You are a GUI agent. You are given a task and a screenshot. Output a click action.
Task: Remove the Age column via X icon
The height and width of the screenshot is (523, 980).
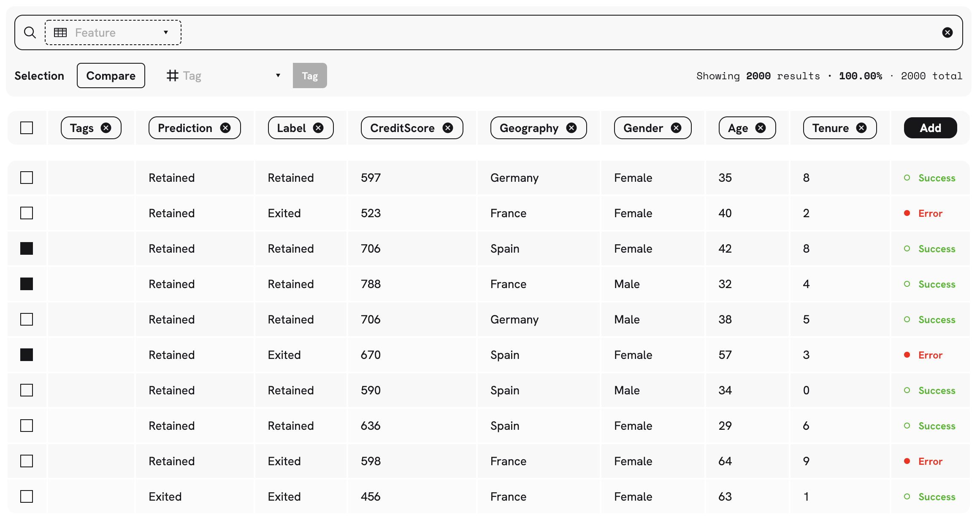pos(761,128)
